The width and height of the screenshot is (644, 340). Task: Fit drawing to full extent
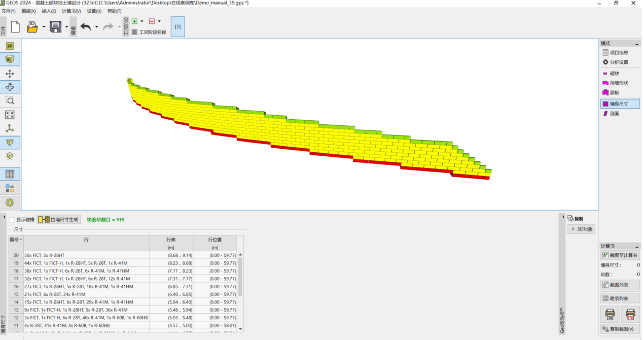(10, 115)
